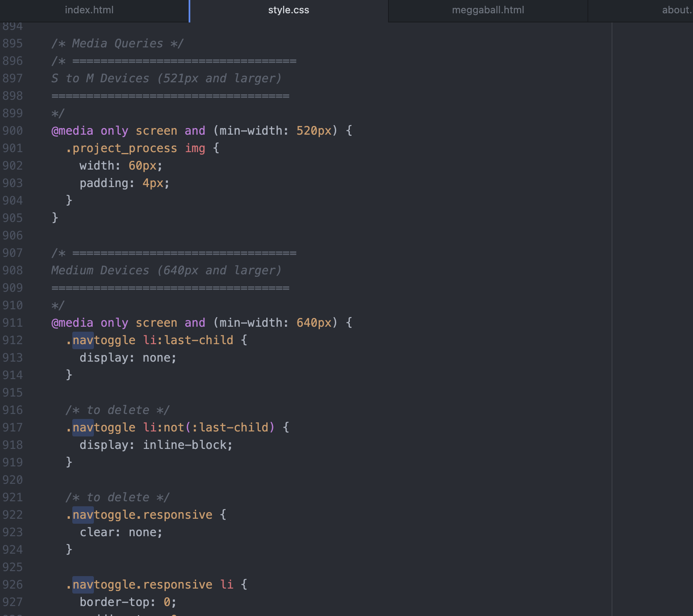
Task: Click the '*/' comment end on line 899
Action: (58, 113)
